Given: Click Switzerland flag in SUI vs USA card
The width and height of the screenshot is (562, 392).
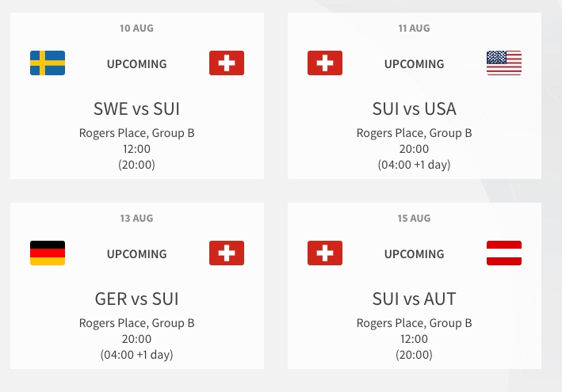Looking at the screenshot, I should [x=325, y=63].
